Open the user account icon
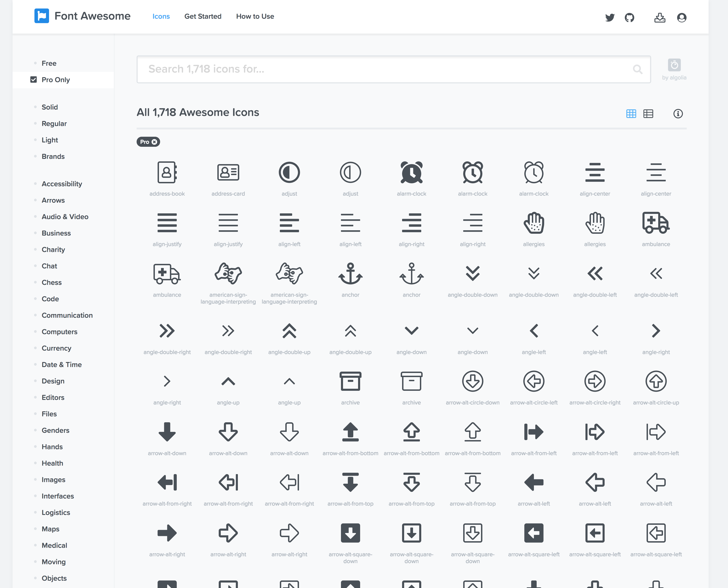Image resolution: width=728 pixels, height=588 pixels. [x=681, y=17]
